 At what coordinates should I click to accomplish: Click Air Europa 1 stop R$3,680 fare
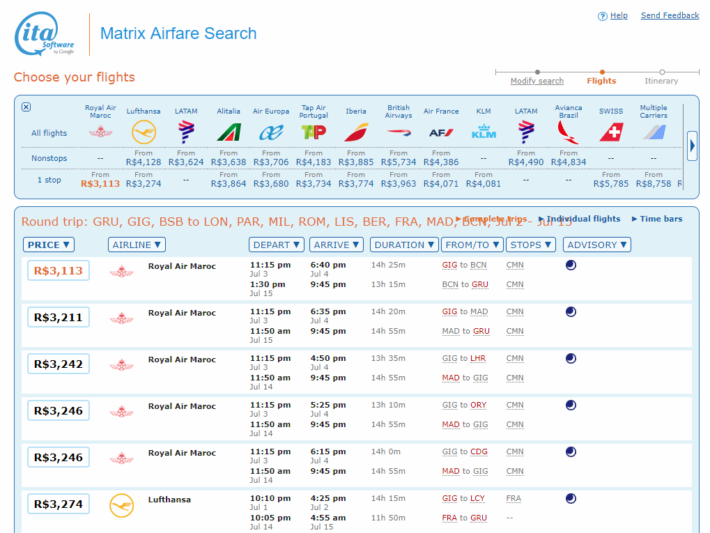pyautogui.click(x=271, y=183)
